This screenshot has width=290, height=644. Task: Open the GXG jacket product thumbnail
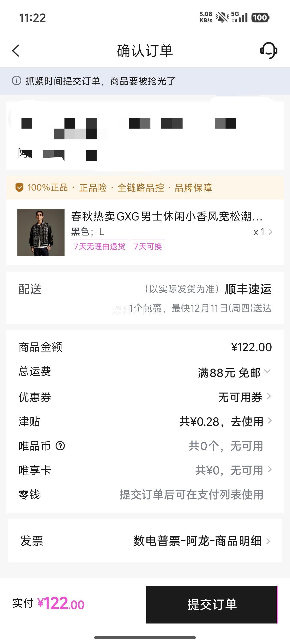point(41,232)
